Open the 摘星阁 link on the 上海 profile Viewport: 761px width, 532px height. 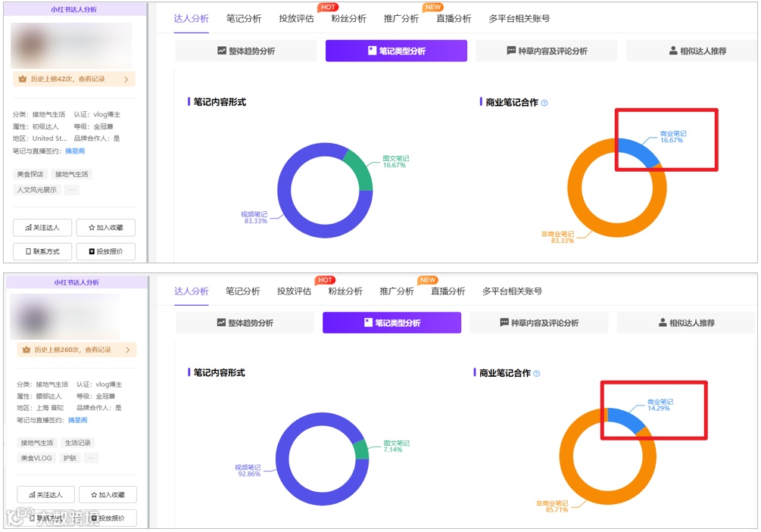[x=78, y=420]
